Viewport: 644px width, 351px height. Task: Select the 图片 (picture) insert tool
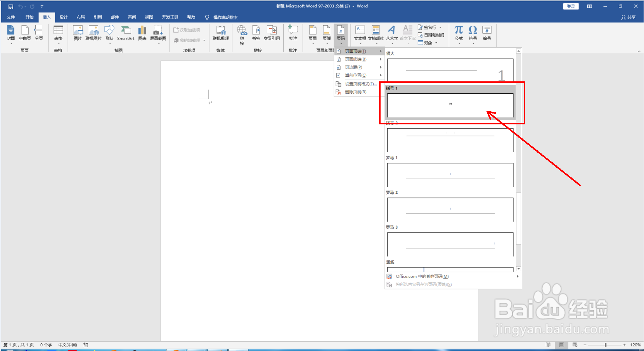tap(78, 34)
